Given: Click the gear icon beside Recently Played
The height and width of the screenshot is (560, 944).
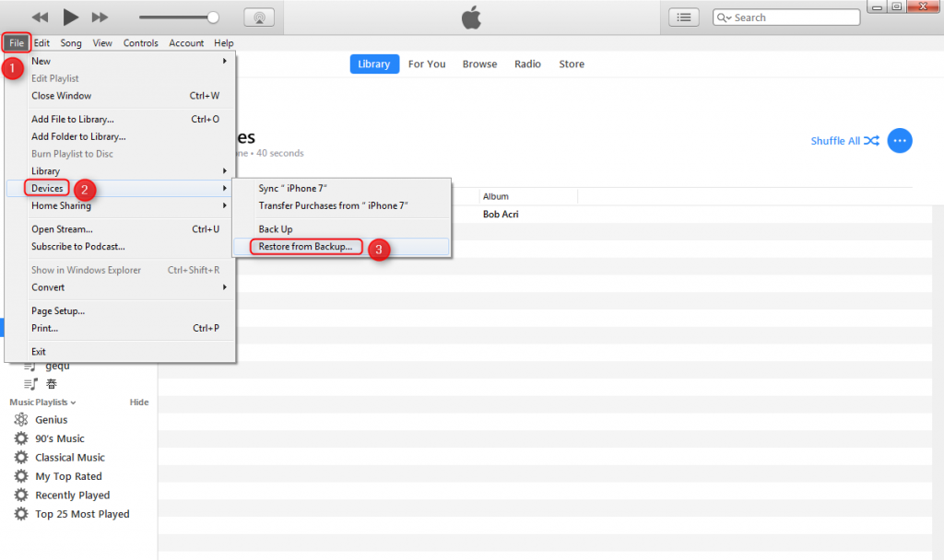Looking at the screenshot, I should click(20, 496).
